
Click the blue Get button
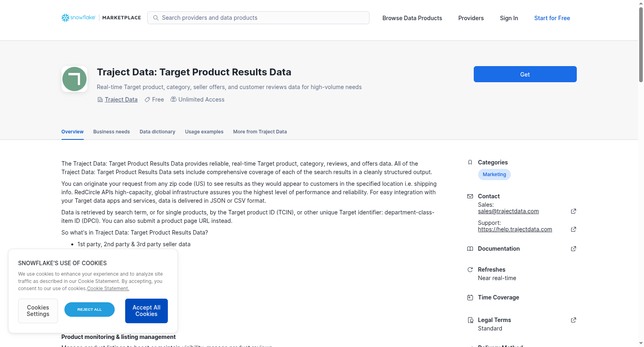point(525,74)
